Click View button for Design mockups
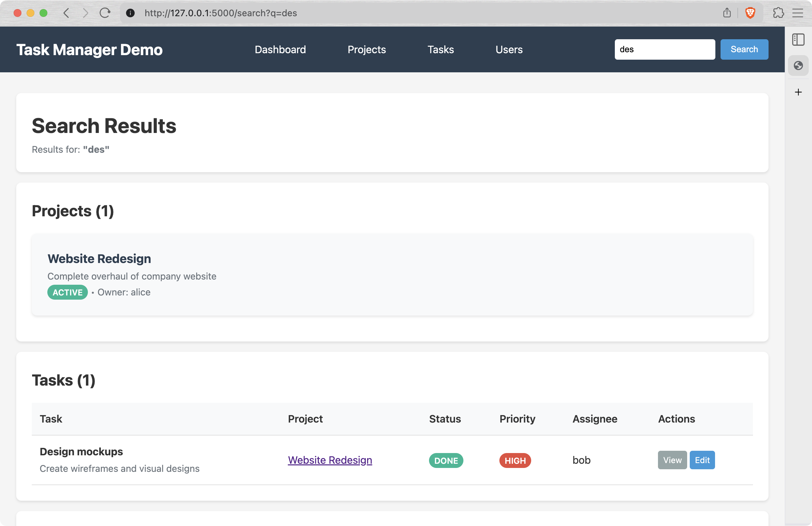This screenshot has width=812, height=526. [x=672, y=460]
